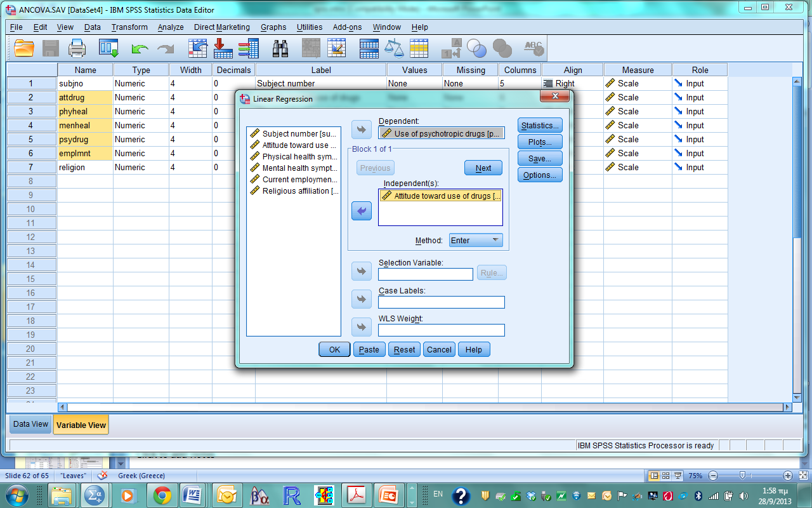Click the Paste button
This screenshot has height=508, width=812.
pos(369,349)
